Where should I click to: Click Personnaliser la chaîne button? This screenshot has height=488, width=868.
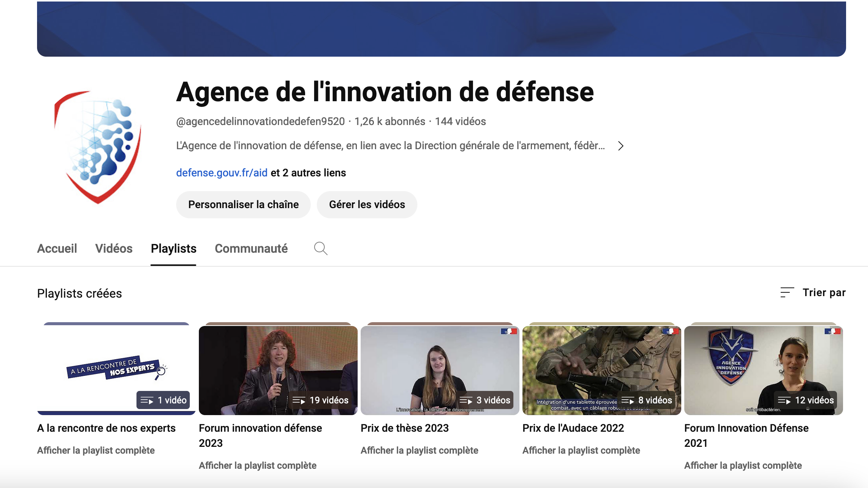click(243, 205)
